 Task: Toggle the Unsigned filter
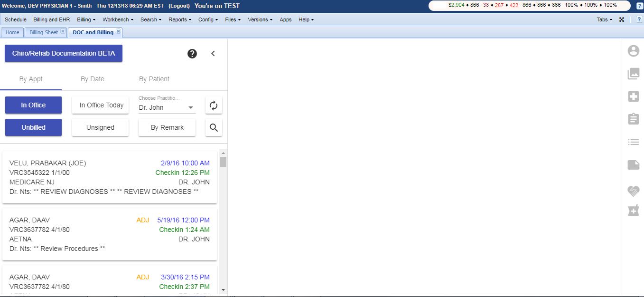(x=100, y=127)
